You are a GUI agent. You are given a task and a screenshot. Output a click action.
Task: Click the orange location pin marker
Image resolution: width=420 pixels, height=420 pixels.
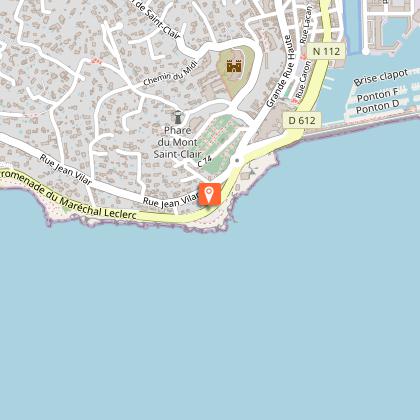click(x=210, y=194)
